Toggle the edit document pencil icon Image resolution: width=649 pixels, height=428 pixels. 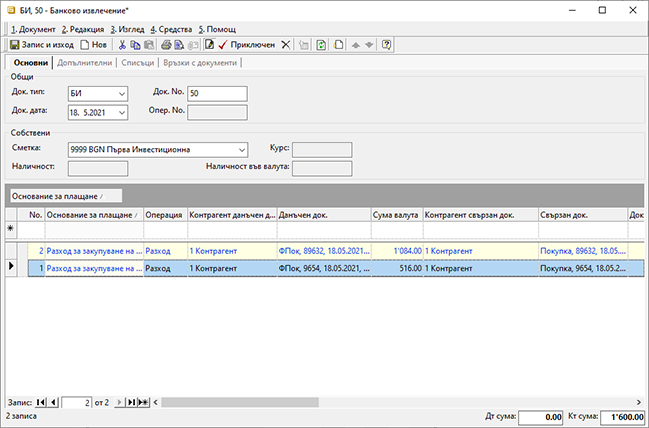[x=209, y=45]
